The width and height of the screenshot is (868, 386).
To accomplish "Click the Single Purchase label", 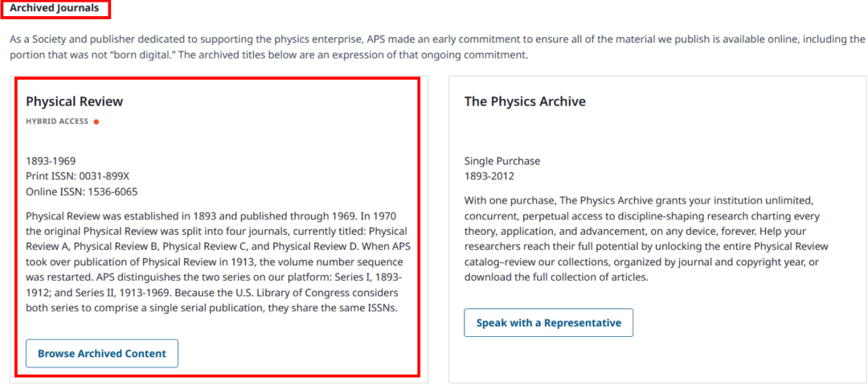I will [502, 161].
